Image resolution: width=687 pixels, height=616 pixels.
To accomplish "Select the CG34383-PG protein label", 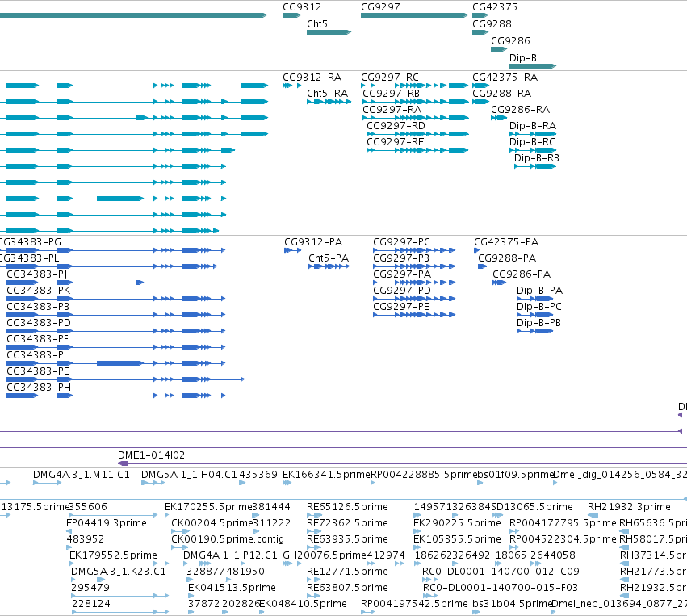I will pos(30,242).
